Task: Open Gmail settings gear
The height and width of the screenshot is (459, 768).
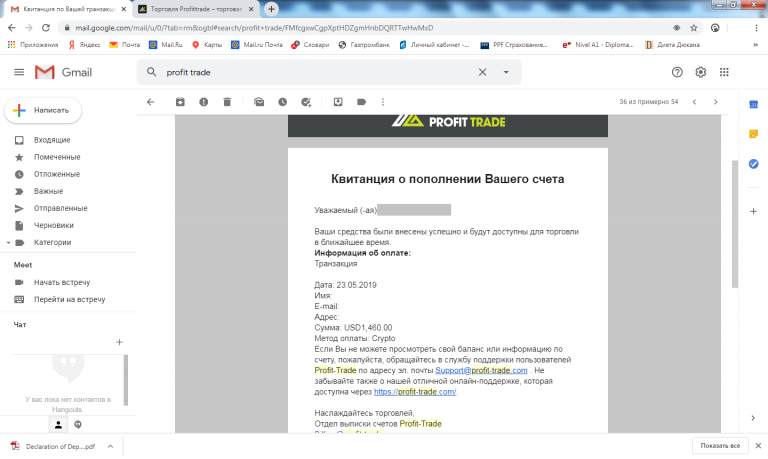Action: click(700, 72)
